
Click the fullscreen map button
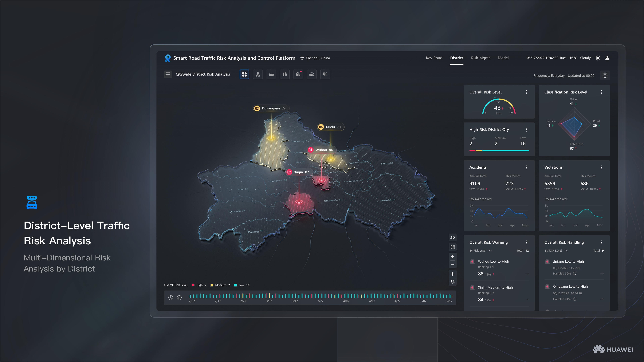click(x=452, y=247)
